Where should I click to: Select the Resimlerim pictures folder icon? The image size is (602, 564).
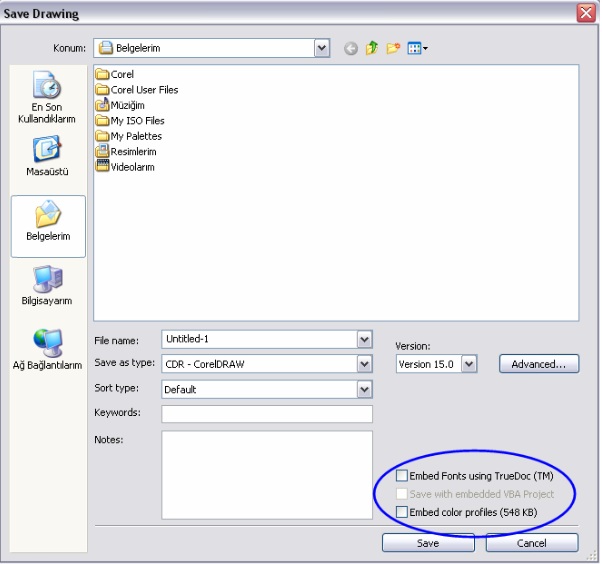(102, 151)
